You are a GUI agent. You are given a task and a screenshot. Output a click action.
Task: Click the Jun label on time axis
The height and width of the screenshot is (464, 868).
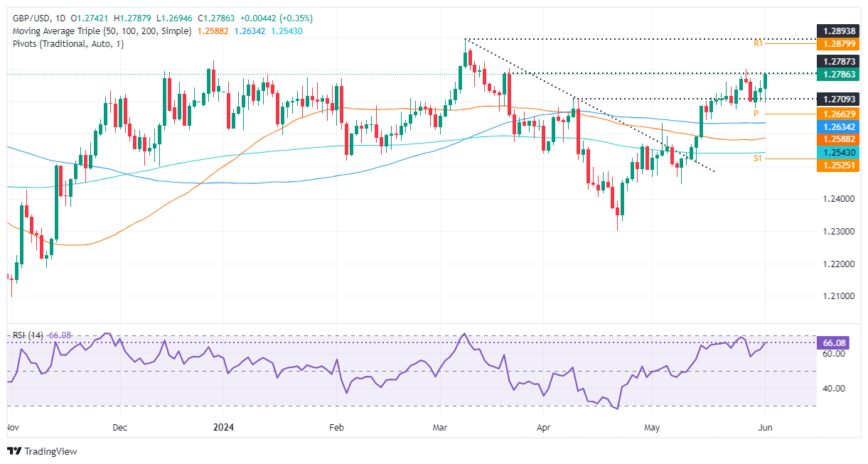(764, 428)
